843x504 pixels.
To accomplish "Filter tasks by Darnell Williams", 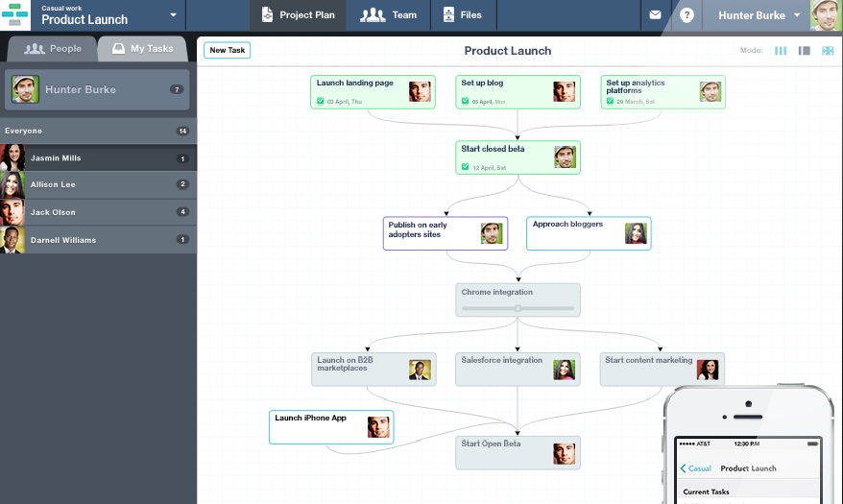I will click(x=98, y=240).
